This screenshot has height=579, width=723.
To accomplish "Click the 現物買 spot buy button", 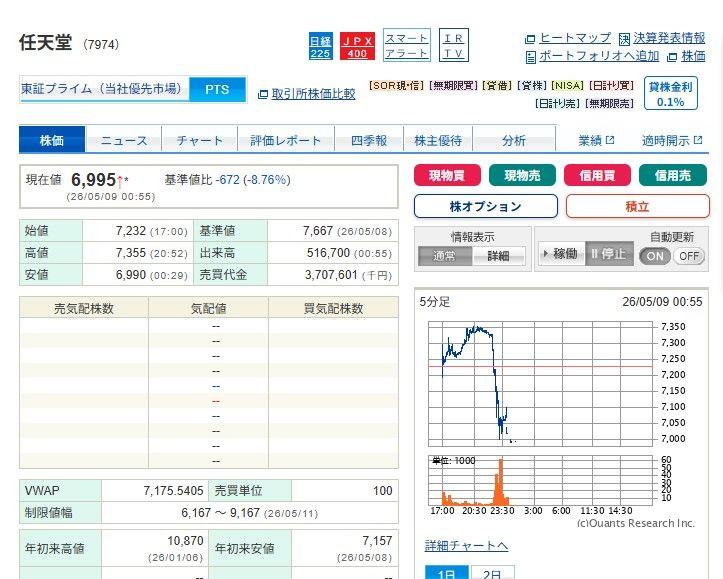I will [447, 175].
